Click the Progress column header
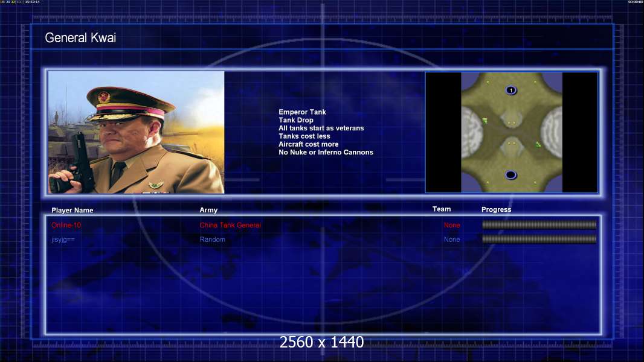Screen dimensions: 644x362 pyautogui.click(x=496, y=209)
